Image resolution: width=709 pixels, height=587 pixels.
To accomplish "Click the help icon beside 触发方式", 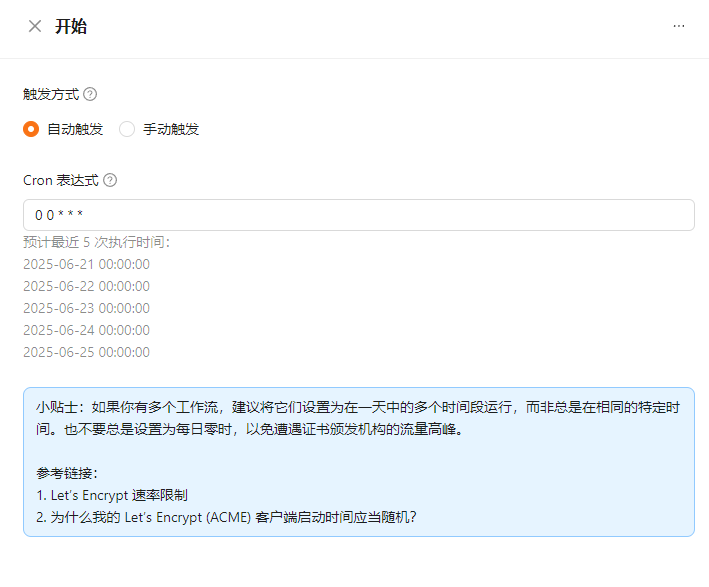I will [90, 95].
